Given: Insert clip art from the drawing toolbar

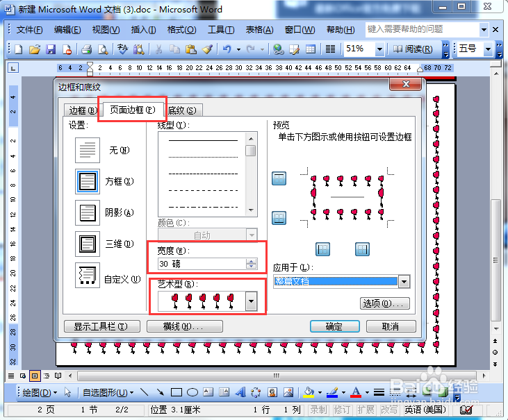Looking at the screenshot, I should pyautogui.click(x=272, y=392).
